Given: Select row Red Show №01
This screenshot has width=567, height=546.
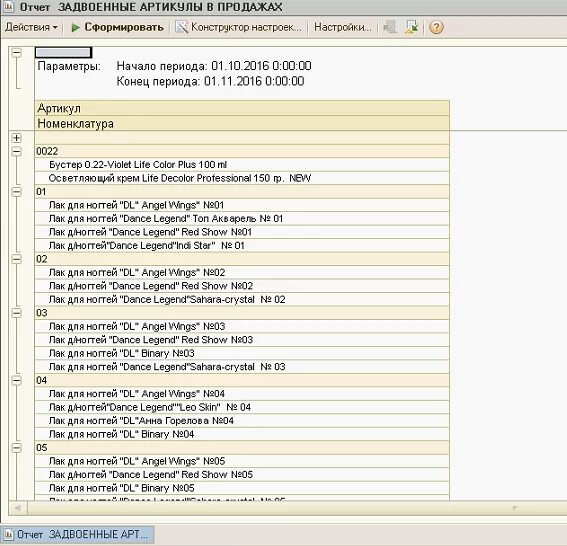Looking at the screenshot, I should click(242, 232).
